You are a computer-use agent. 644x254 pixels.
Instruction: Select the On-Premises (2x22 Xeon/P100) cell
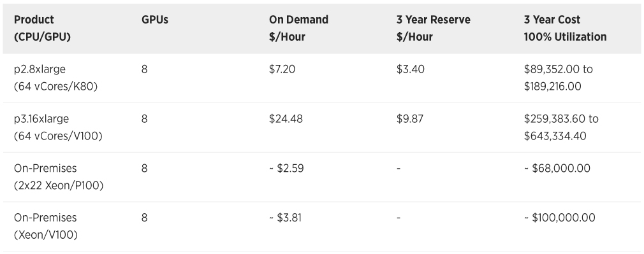(58, 177)
